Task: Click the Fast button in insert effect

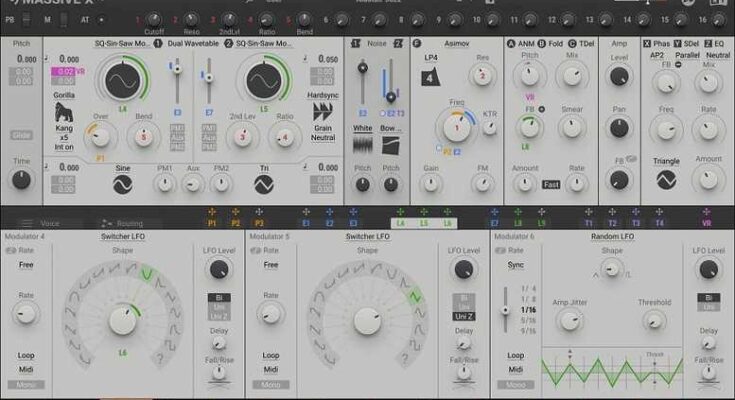Action: pos(550,184)
